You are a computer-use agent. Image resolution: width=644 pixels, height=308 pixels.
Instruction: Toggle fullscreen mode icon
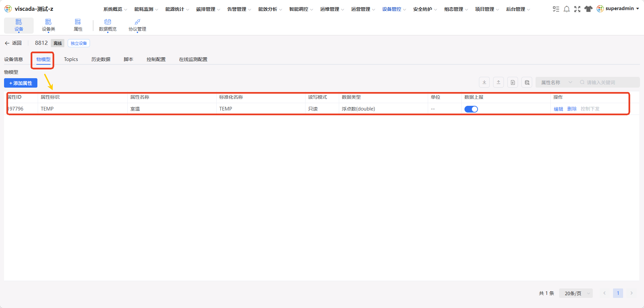tap(577, 9)
